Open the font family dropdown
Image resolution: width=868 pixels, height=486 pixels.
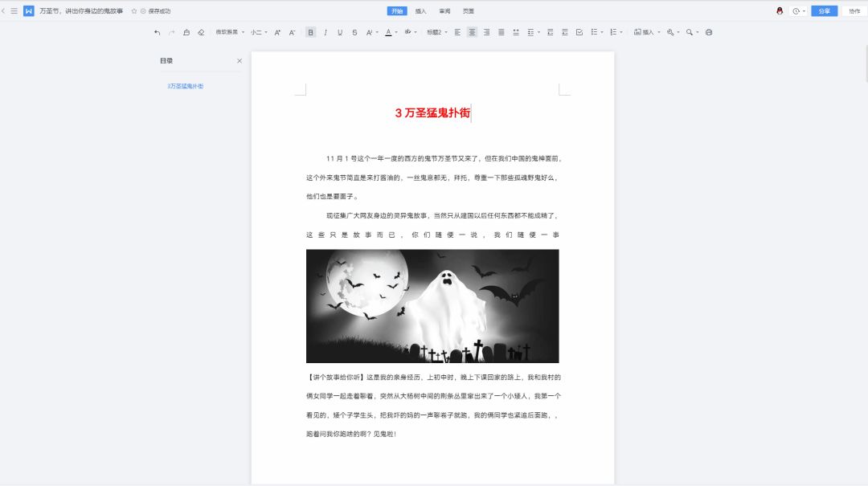[x=229, y=32]
